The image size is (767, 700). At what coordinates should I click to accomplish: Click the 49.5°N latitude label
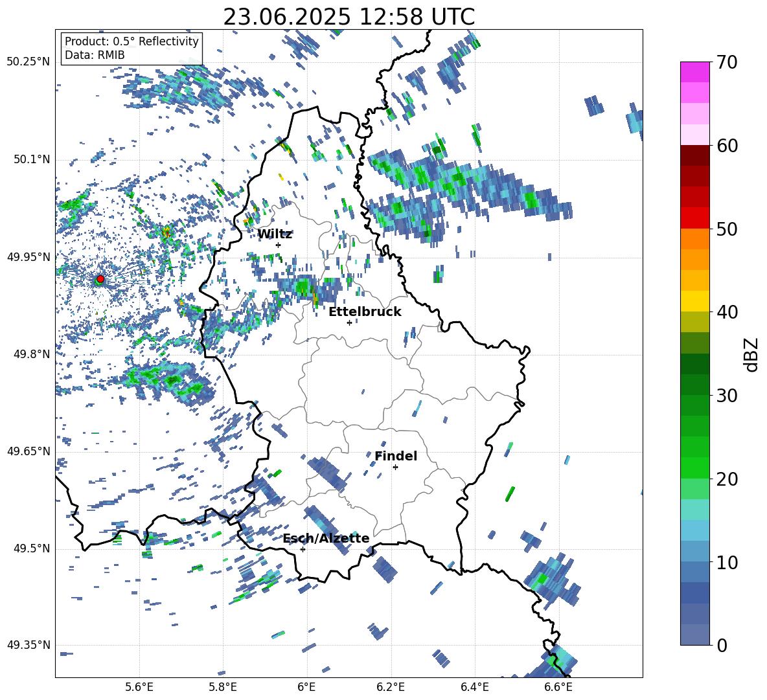point(32,548)
